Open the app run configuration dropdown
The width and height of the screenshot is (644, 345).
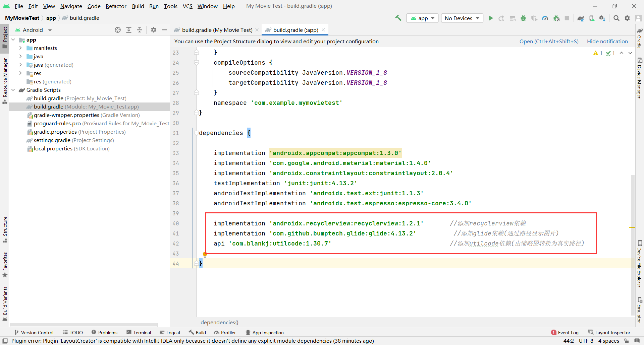click(423, 18)
